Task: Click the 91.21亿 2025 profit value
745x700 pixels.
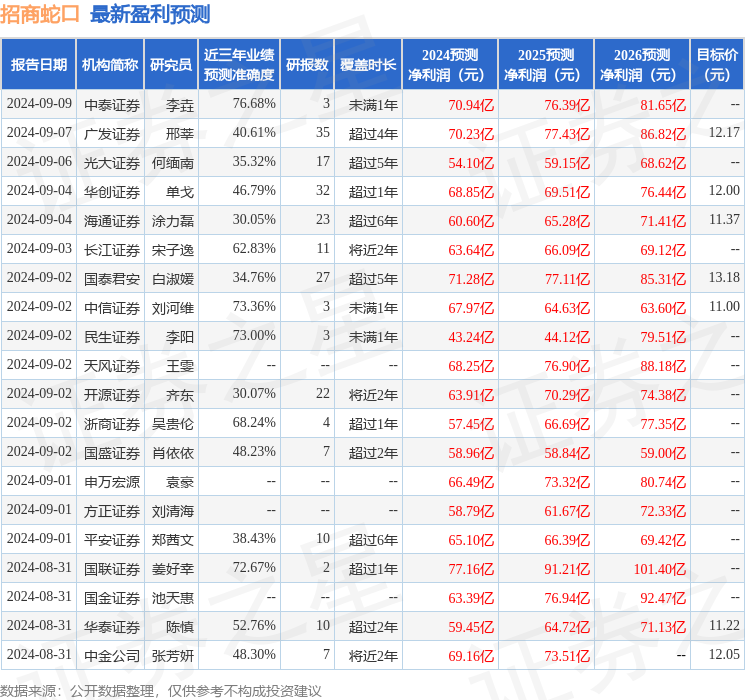Action: point(567,569)
